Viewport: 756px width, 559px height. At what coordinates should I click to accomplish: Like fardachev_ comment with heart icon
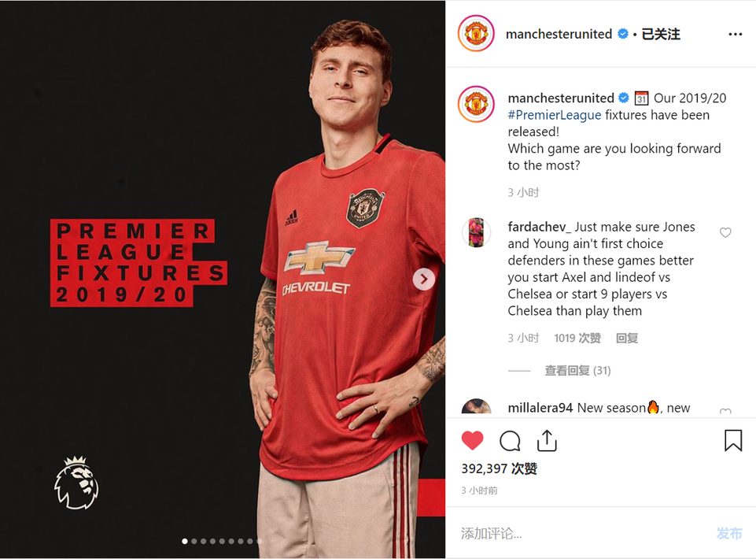pyautogui.click(x=725, y=233)
